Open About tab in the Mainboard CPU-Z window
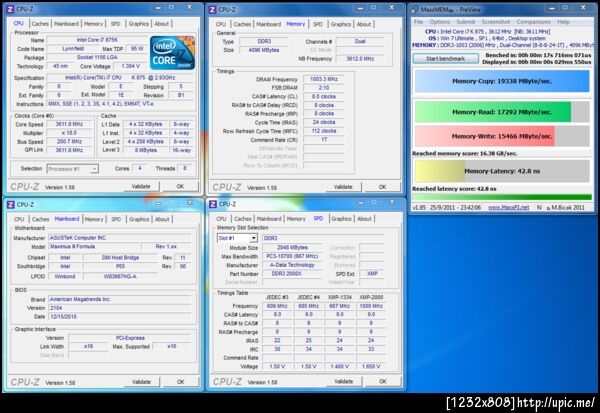The image size is (600, 413). pos(162,219)
